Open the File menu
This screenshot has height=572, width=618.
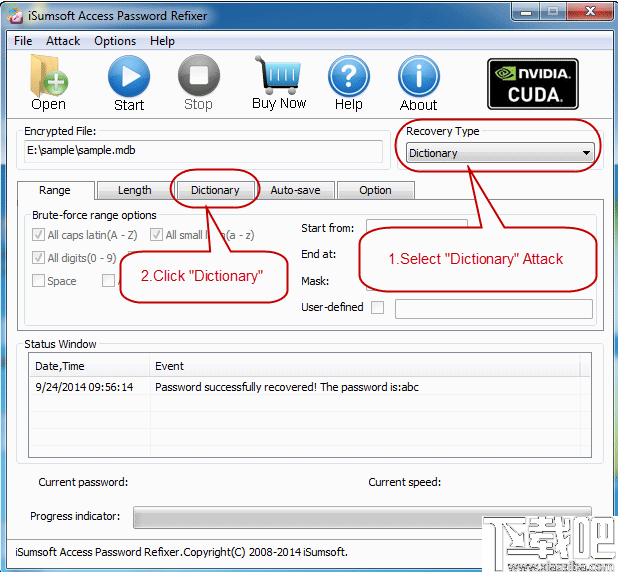pyautogui.click(x=23, y=41)
